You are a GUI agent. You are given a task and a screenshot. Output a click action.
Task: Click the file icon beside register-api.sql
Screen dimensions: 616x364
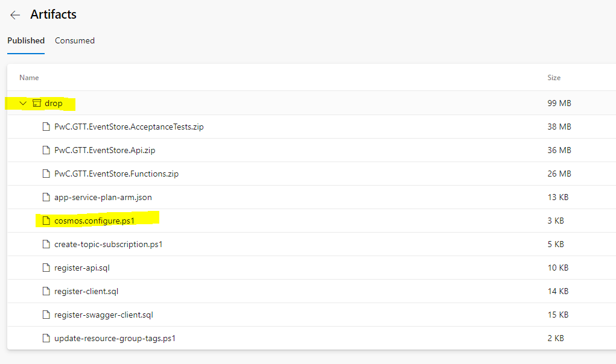46,267
